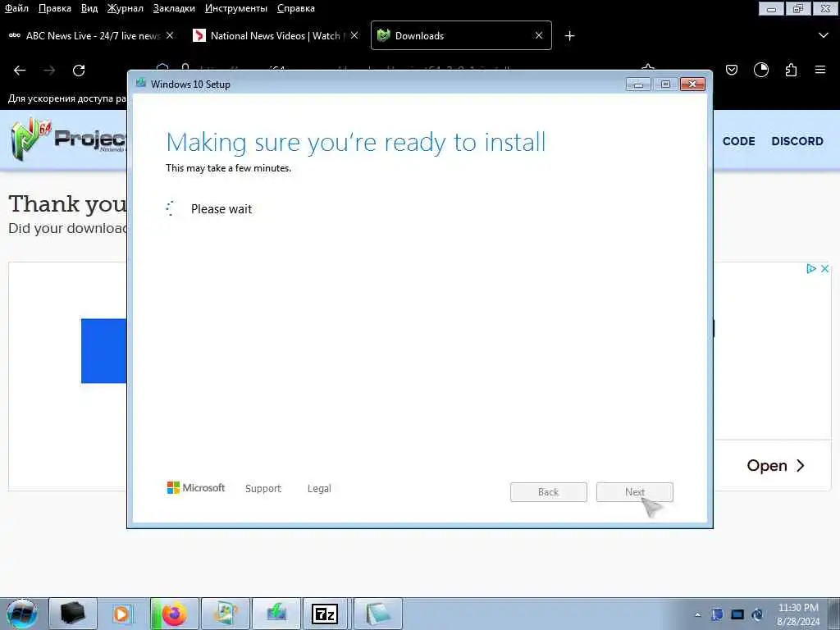840x630 pixels.
Task: Click the Show desktop strip
Action: pyautogui.click(x=834, y=614)
